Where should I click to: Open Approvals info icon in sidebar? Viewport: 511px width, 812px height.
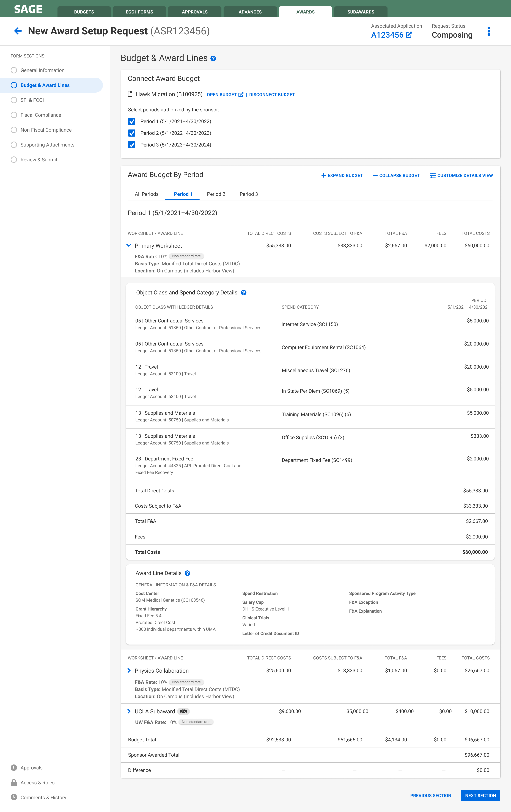click(x=14, y=768)
